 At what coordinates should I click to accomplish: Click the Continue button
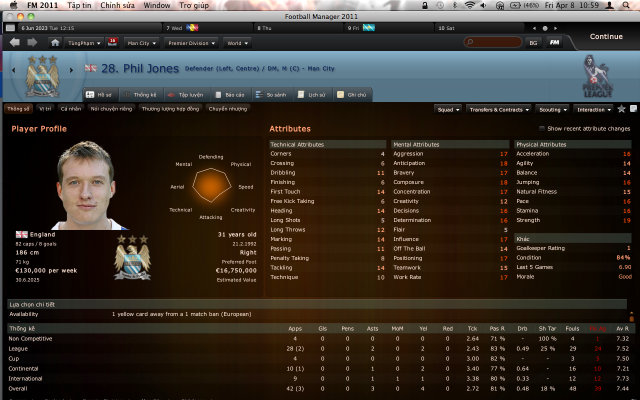click(606, 36)
